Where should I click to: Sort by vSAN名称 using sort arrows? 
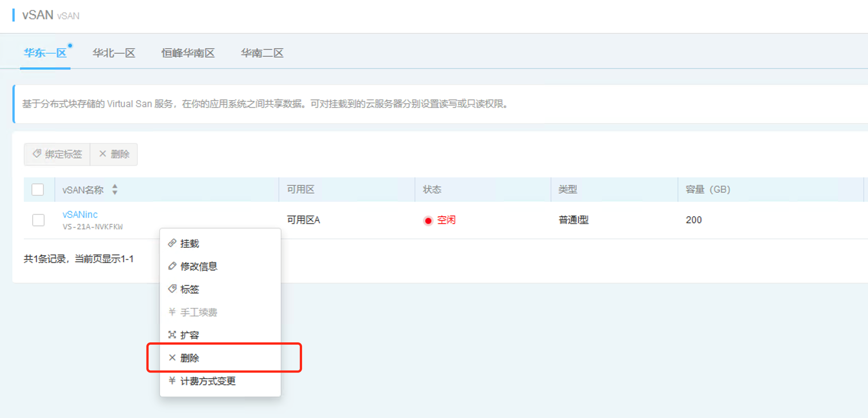(115, 190)
